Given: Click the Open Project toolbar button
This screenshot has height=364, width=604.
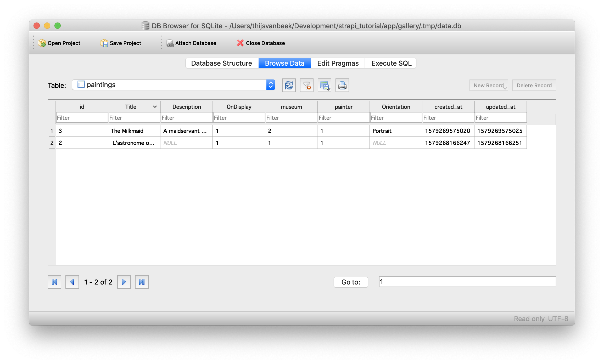Looking at the screenshot, I should (59, 43).
